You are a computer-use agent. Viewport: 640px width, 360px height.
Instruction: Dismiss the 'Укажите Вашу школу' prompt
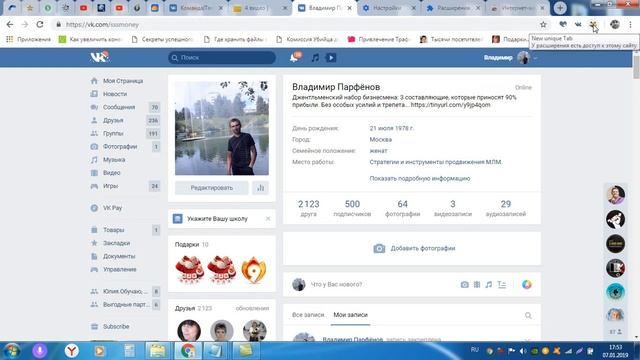click(268, 219)
